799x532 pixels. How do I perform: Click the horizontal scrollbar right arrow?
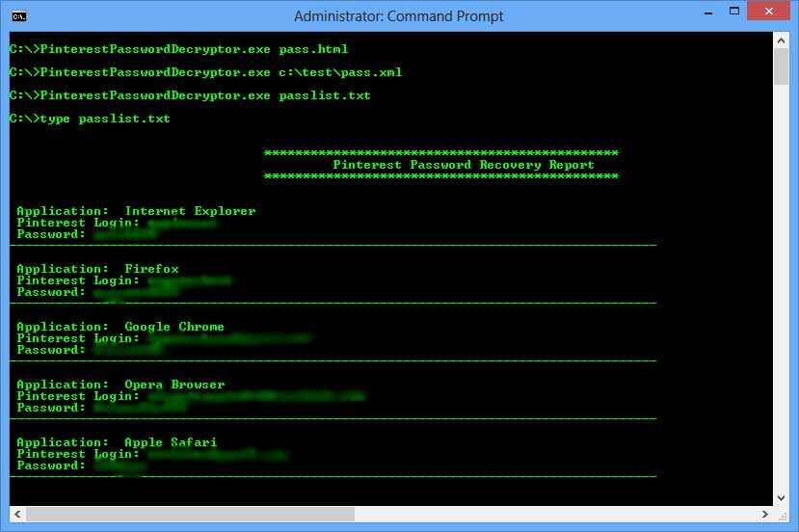pos(765,515)
